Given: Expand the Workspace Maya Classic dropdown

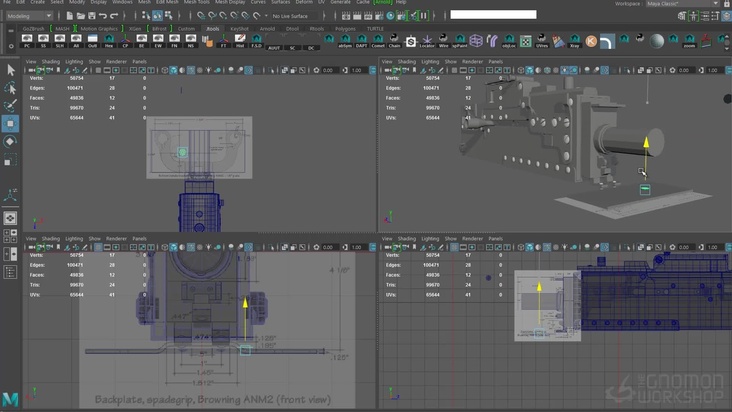Looking at the screenshot, I should click(690, 3).
